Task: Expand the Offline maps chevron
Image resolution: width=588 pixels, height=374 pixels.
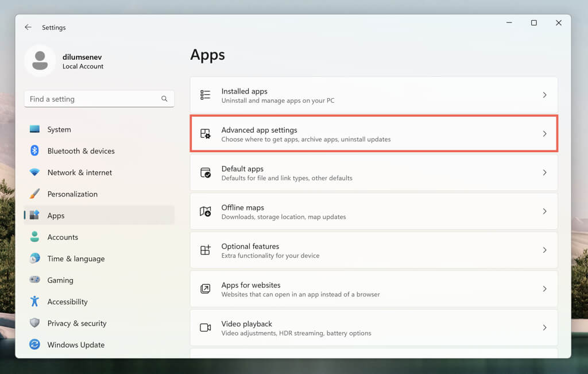Action: point(544,211)
